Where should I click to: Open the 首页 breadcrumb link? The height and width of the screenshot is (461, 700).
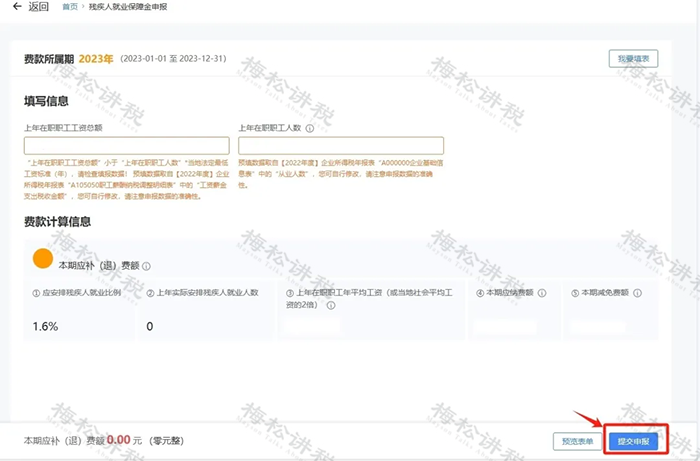tap(70, 7)
